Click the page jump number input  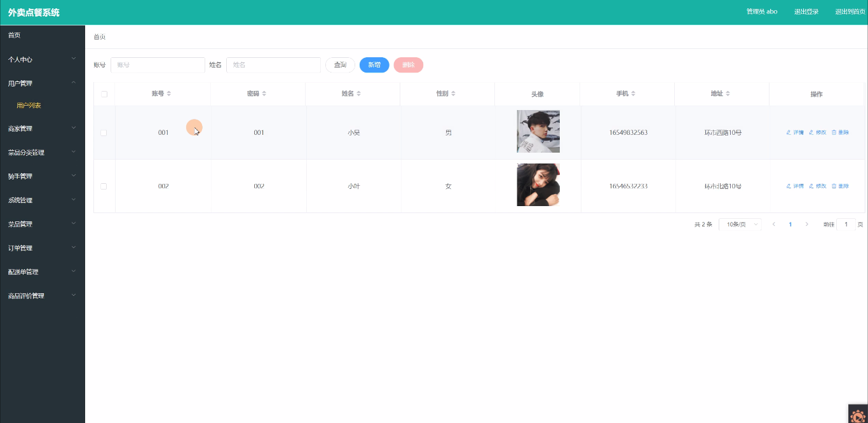point(846,224)
